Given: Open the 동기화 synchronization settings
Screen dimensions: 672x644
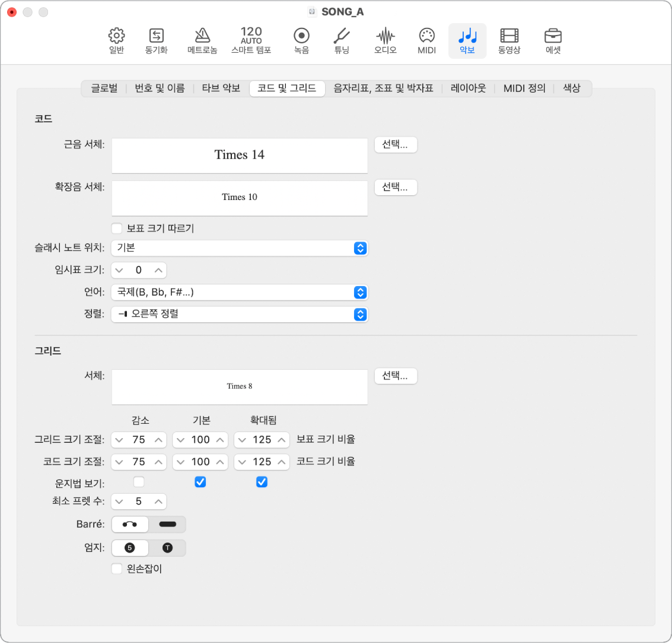Looking at the screenshot, I should click(x=157, y=40).
